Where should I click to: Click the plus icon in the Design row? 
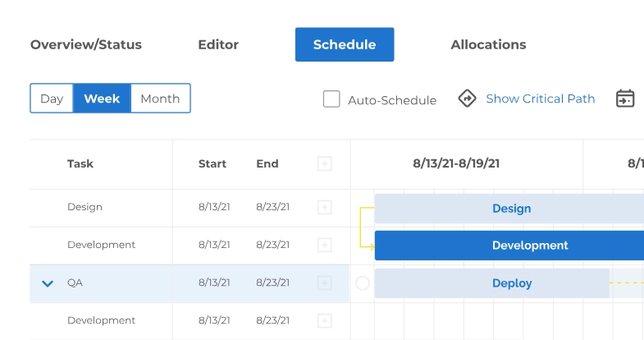325,207
